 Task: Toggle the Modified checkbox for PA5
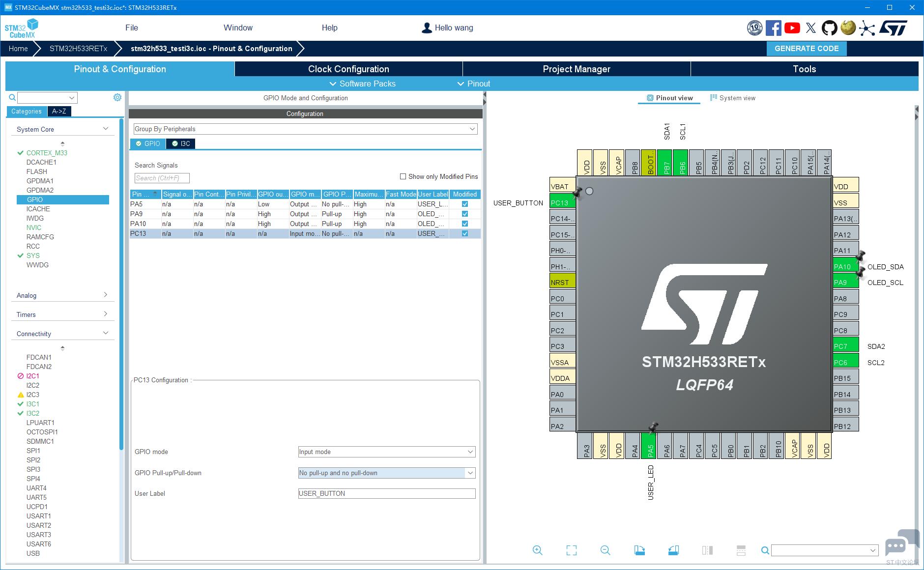[x=465, y=204]
